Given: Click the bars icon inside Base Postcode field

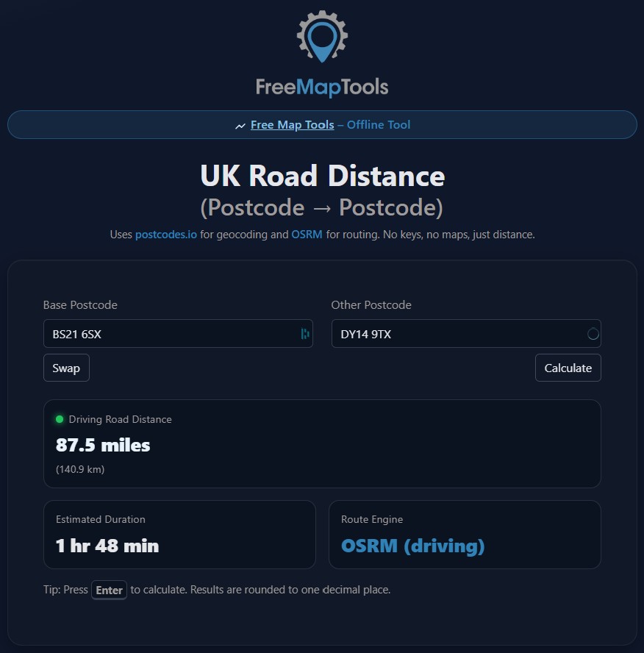Looking at the screenshot, I should (305, 334).
